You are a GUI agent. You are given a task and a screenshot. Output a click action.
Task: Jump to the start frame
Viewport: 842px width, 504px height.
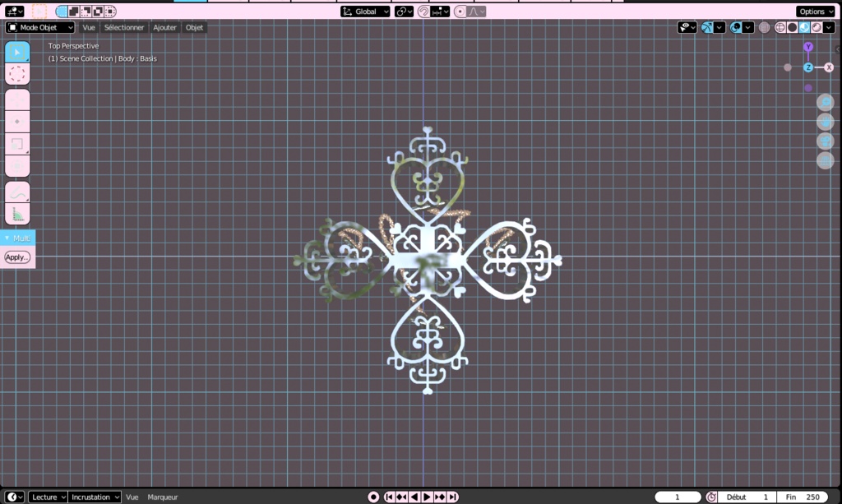pos(389,497)
